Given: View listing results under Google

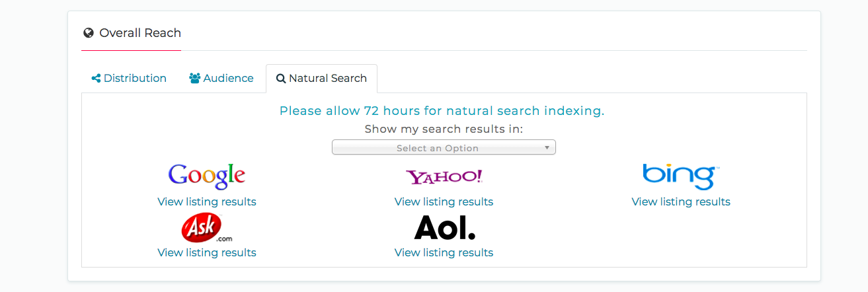Looking at the screenshot, I should tap(207, 201).
